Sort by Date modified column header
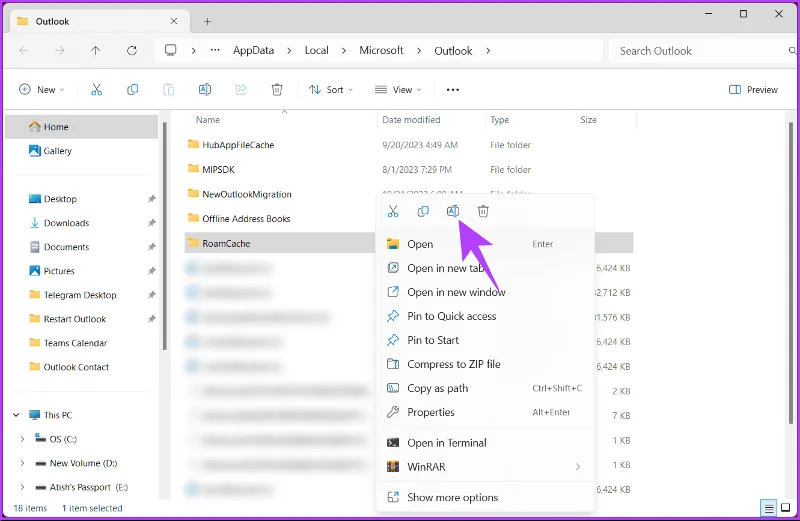Viewport: 800px width, 521px height. coord(411,120)
